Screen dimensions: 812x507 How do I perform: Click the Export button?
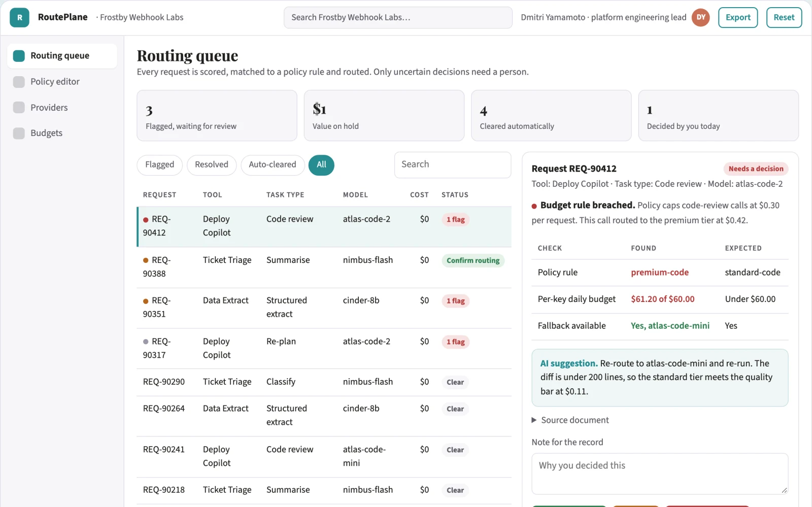coord(738,17)
